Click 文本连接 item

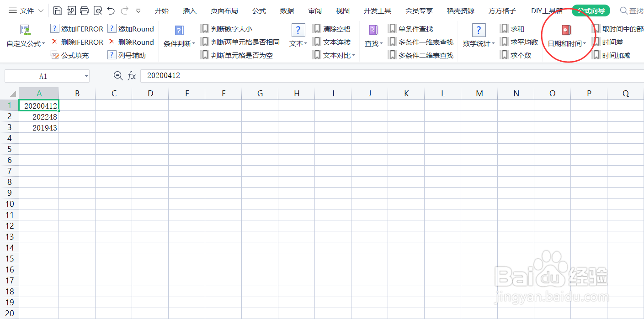[331, 42]
